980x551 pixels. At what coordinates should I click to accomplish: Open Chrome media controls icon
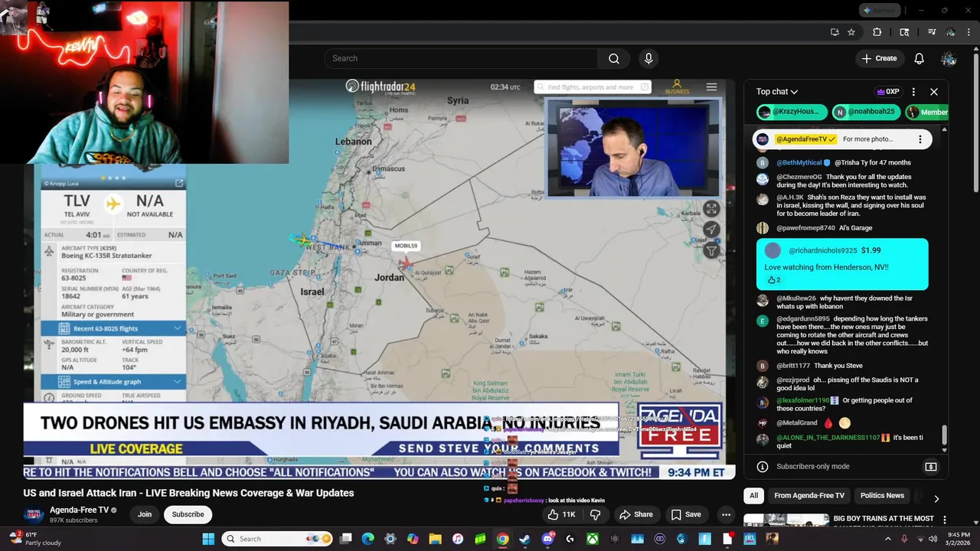pyautogui.click(x=932, y=32)
